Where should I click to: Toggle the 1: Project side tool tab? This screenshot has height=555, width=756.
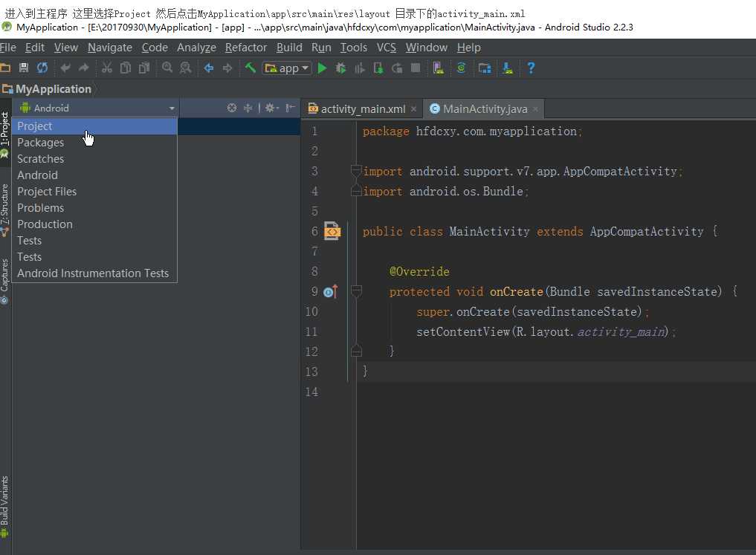[x=4, y=134]
